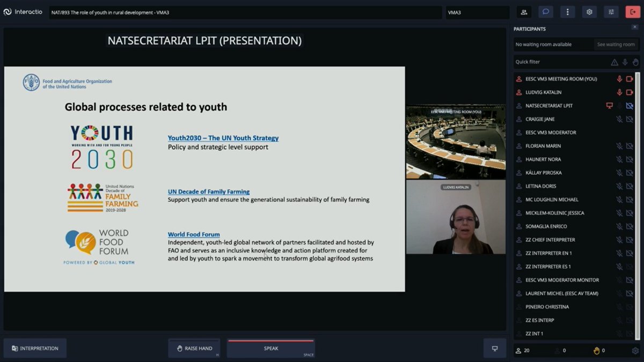Select the EESC meeting room video thumbnail
This screenshot has width=644, height=362.
pyautogui.click(x=456, y=142)
